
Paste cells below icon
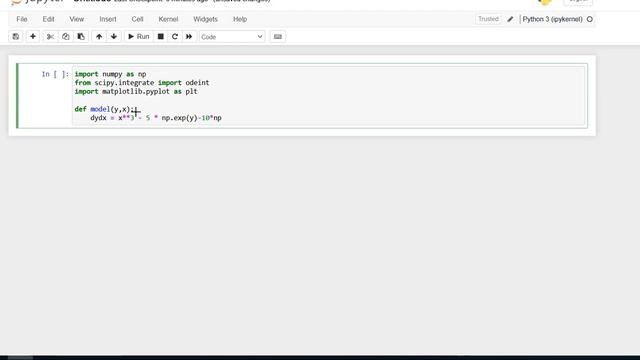coord(81,37)
